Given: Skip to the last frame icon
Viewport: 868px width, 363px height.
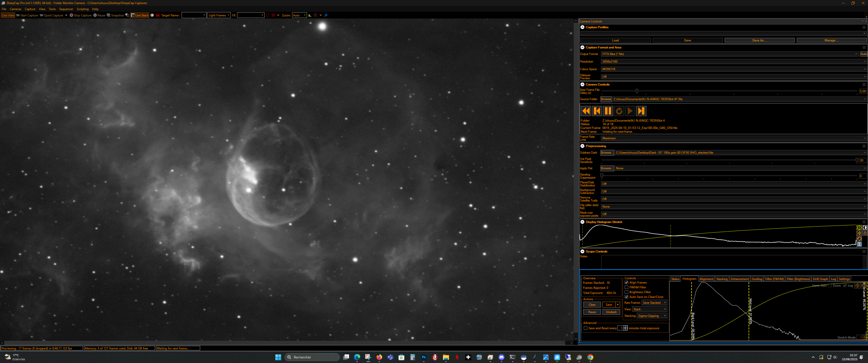Looking at the screenshot, I should (641, 111).
